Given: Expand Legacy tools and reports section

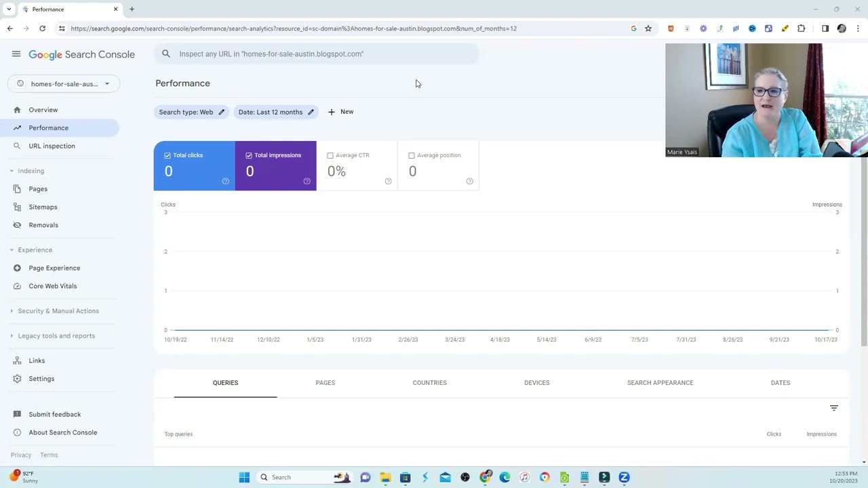Looking at the screenshot, I should pyautogui.click(x=12, y=335).
